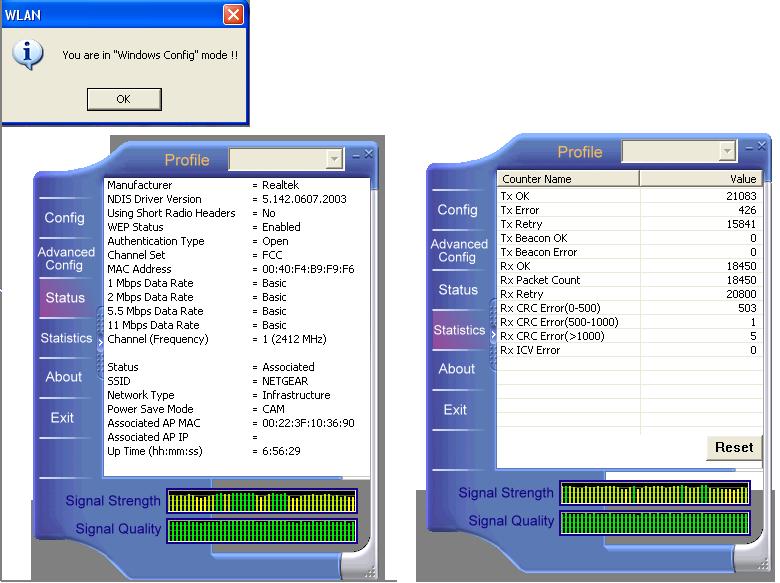Viewport: 780px width, 583px height.
Task: Click Exit in the right window
Action: pyautogui.click(x=455, y=409)
